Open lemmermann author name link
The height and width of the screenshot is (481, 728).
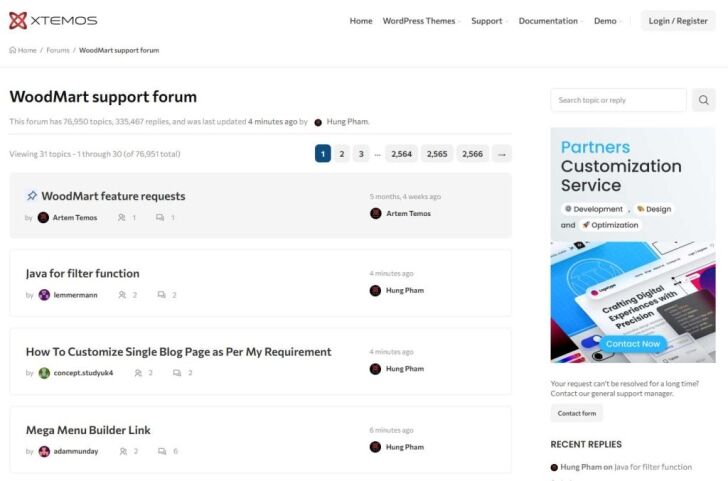[x=76, y=295]
